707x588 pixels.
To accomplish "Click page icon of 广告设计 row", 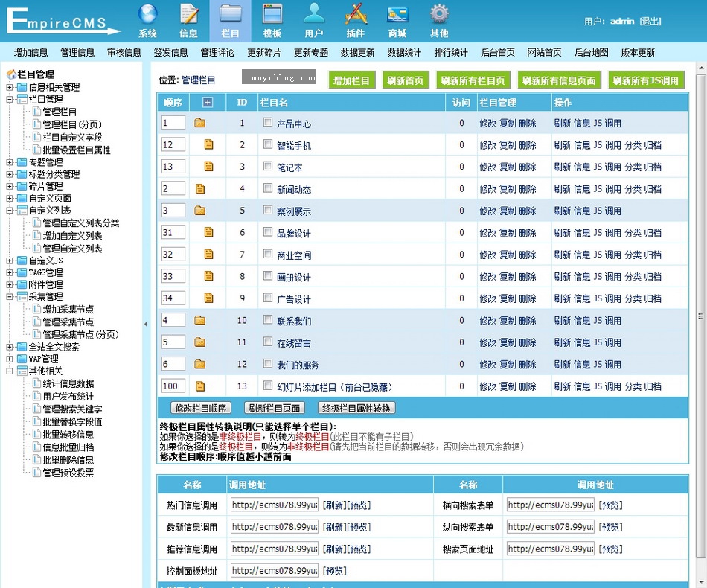I will coord(208,298).
